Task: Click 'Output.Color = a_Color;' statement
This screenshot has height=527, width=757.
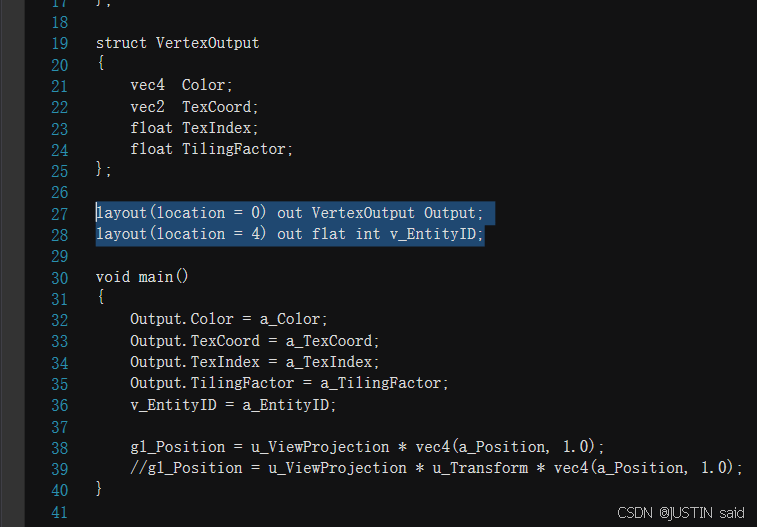Action: [x=228, y=320]
